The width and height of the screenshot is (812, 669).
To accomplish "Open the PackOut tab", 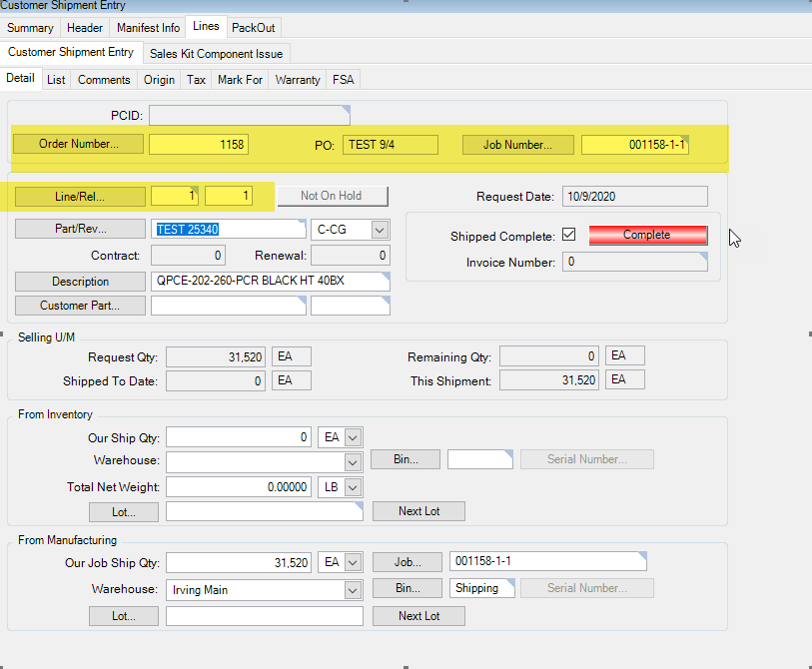I will pos(254,27).
